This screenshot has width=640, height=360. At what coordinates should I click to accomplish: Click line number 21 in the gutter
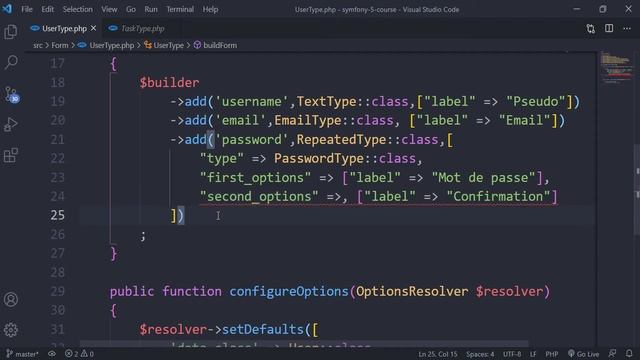click(58, 140)
